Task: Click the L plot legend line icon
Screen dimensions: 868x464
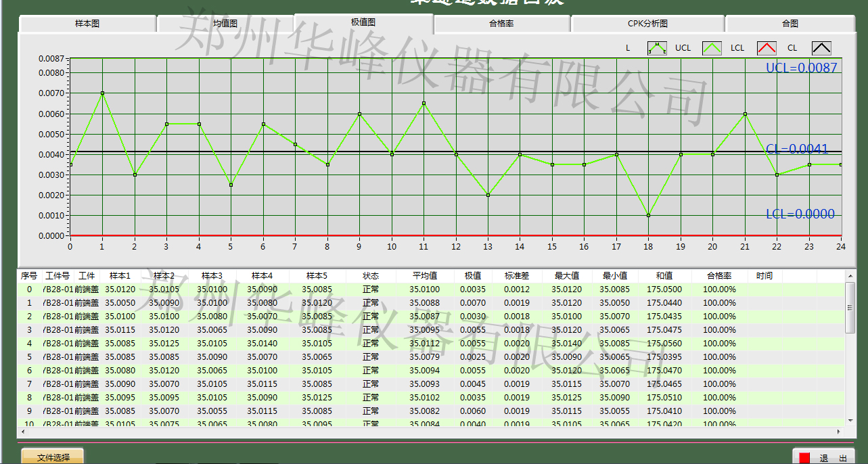Action: click(657, 48)
